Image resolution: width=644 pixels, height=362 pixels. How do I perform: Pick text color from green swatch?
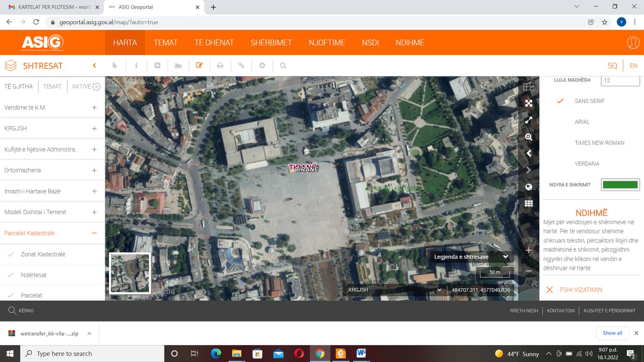coord(620,185)
